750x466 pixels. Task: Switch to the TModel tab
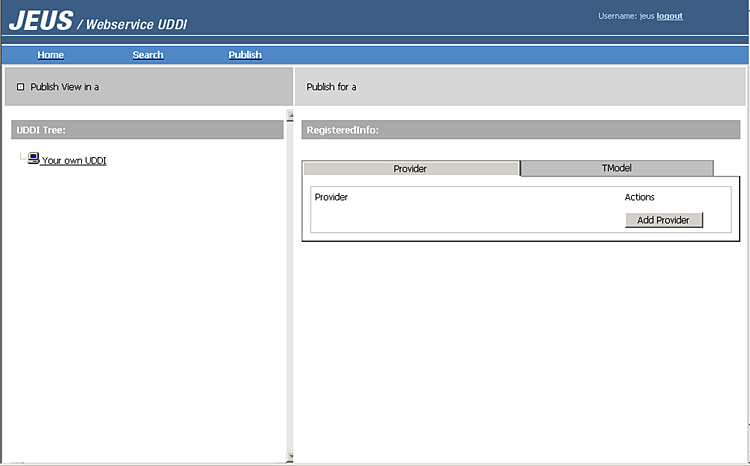(x=616, y=168)
